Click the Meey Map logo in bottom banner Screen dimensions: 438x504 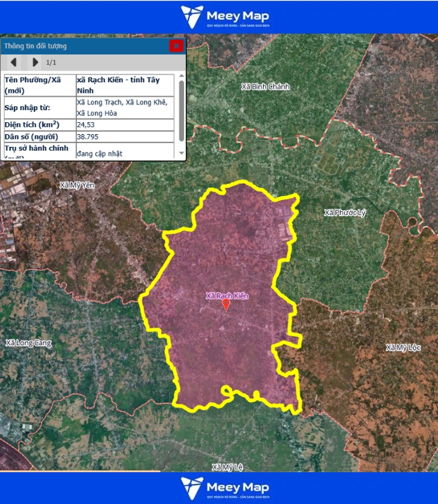tap(225, 488)
